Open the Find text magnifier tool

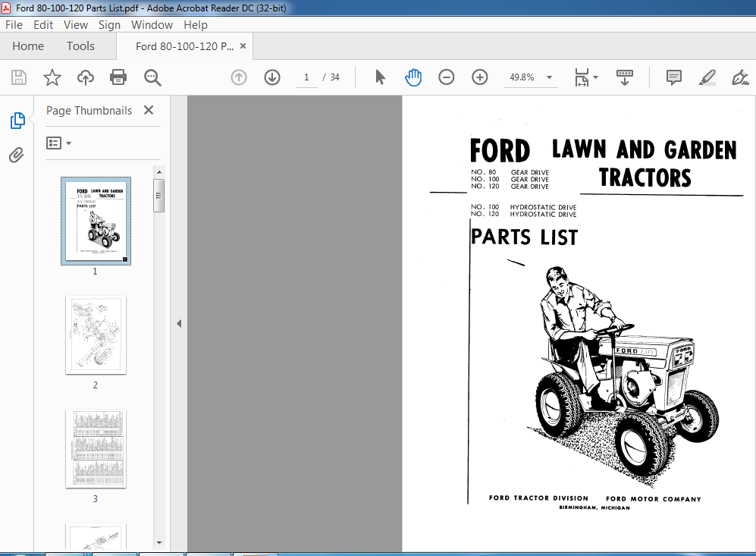tap(152, 77)
